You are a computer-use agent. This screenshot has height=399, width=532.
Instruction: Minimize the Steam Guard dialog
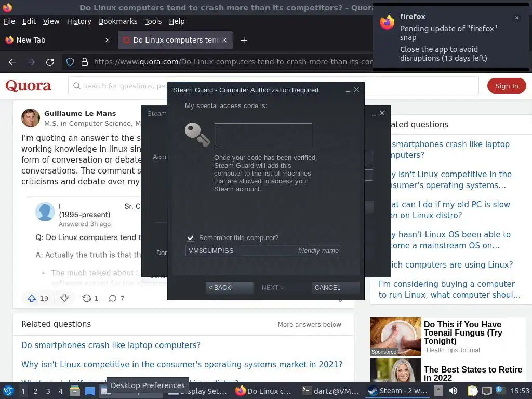point(348,90)
